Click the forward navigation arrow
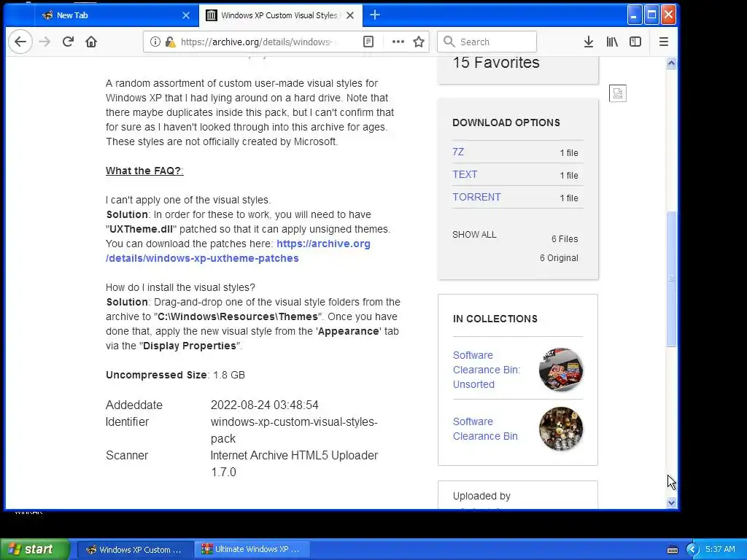 44,42
